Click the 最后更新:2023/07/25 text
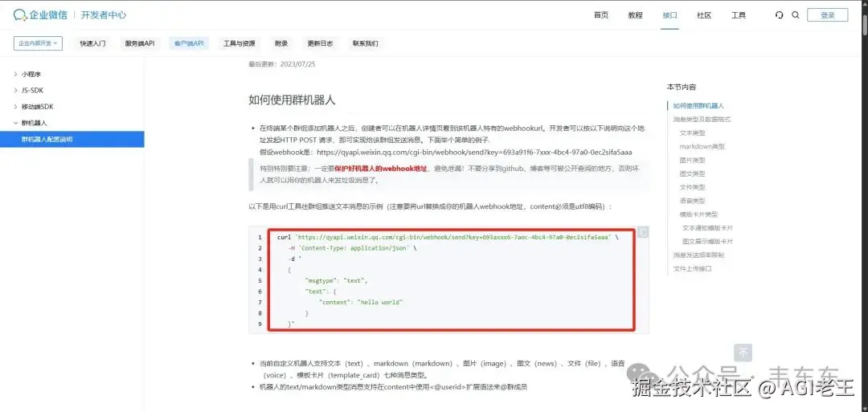This screenshot has width=868, height=412. click(x=282, y=64)
